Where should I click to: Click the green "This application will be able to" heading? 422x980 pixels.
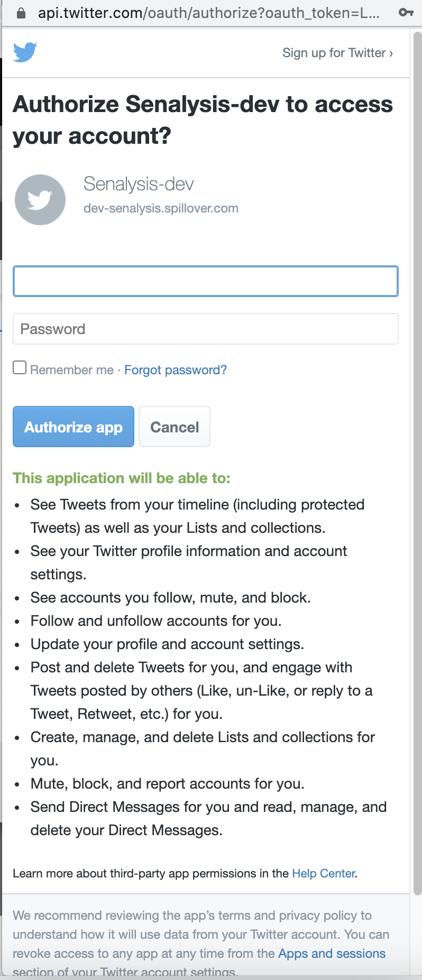(122, 478)
